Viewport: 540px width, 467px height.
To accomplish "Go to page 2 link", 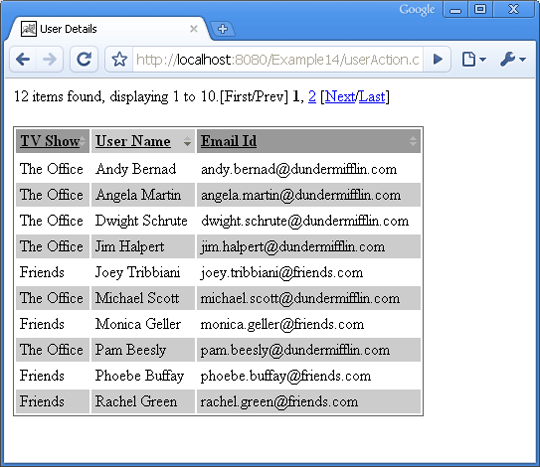I will 312,96.
